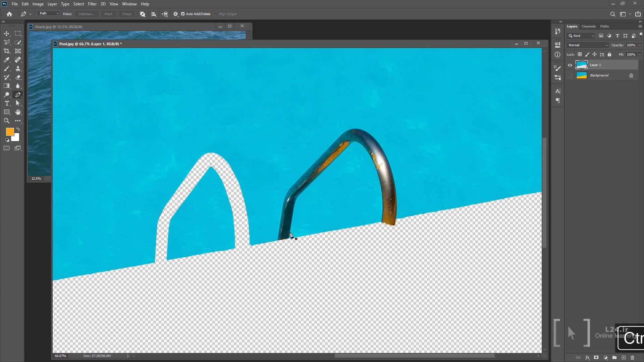
Task: Open the Filter menu
Action: 92,4
